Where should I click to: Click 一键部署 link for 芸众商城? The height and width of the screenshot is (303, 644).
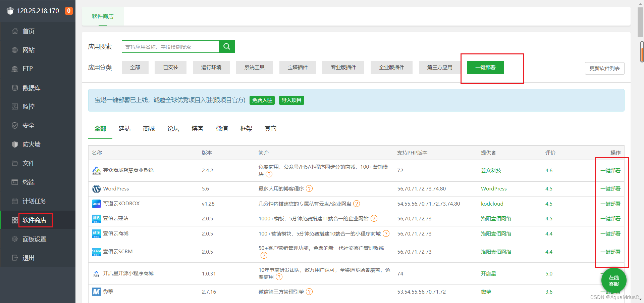pyautogui.click(x=610, y=171)
